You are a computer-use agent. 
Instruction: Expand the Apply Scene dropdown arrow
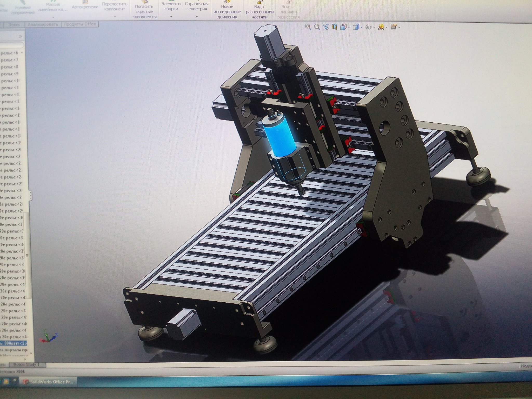[x=387, y=28]
